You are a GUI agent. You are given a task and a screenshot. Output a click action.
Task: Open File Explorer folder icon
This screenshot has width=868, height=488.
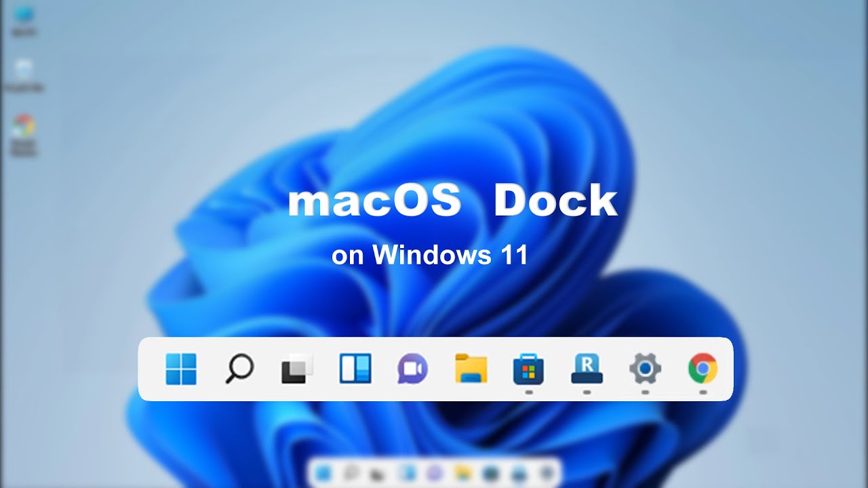click(x=471, y=369)
